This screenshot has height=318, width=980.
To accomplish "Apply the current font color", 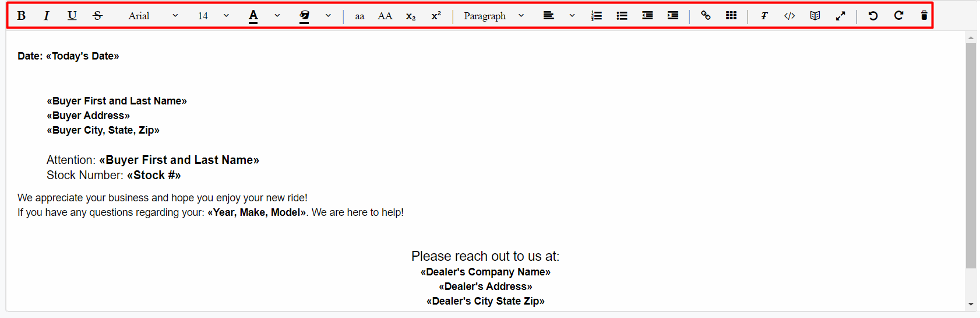I will click(253, 16).
